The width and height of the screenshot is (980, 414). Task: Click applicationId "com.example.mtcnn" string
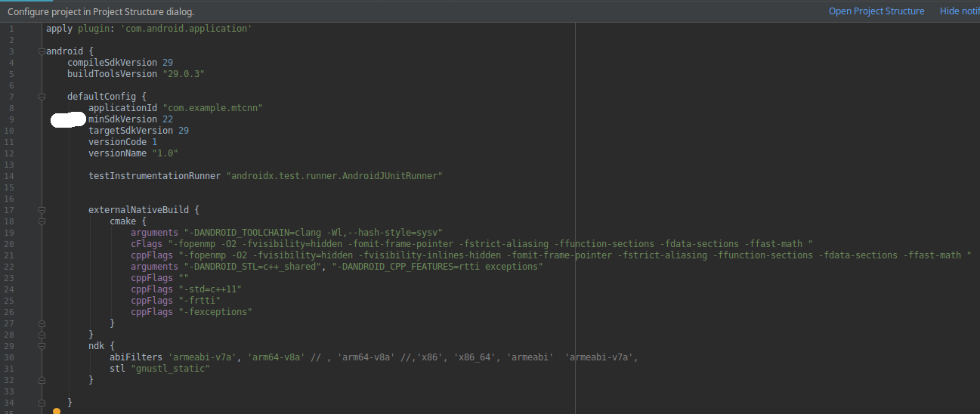pyautogui.click(x=212, y=108)
